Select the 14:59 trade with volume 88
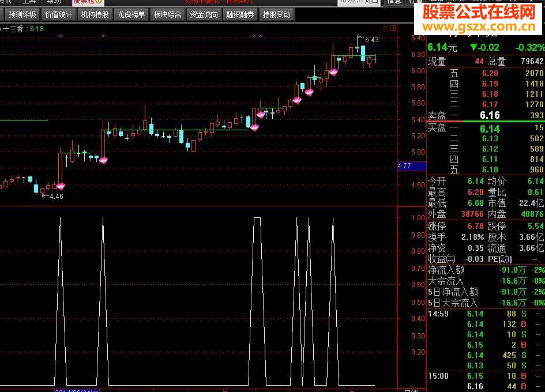This screenshot has width=545, height=392. tap(486, 314)
